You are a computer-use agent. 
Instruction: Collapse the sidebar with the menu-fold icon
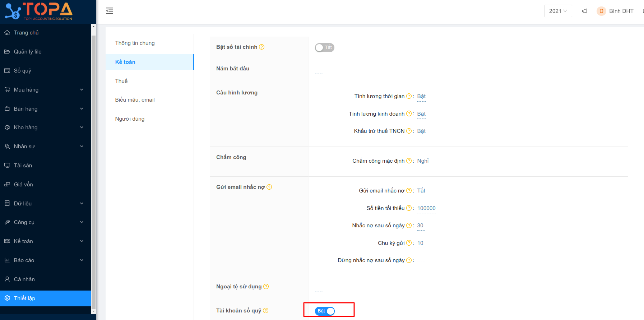110,11
